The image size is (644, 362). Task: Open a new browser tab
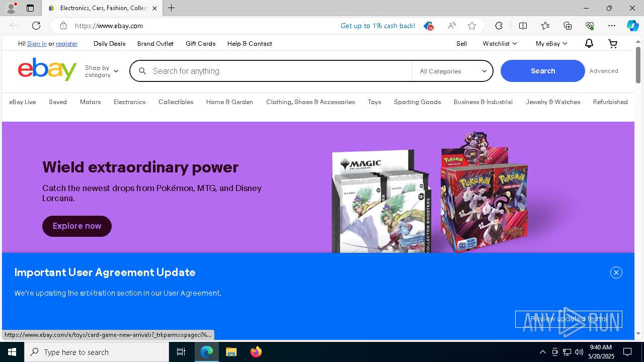[172, 8]
